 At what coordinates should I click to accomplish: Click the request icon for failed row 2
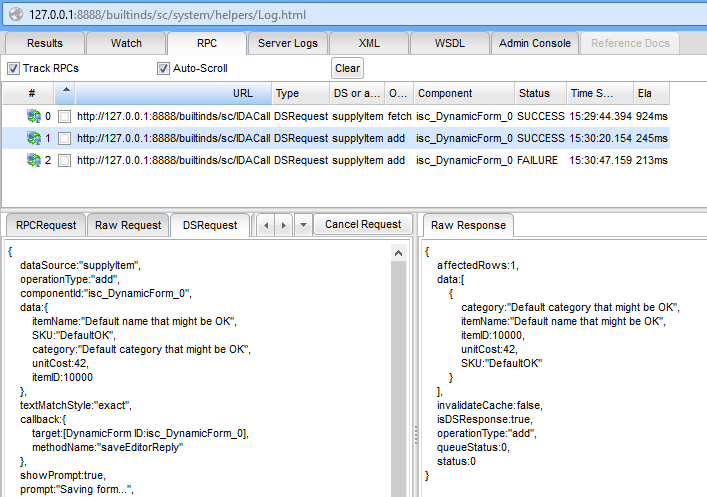tap(33, 160)
